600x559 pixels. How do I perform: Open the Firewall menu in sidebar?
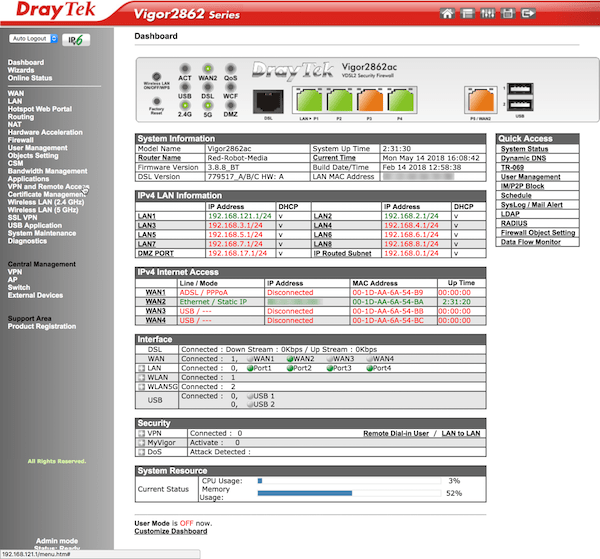(x=21, y=140)
